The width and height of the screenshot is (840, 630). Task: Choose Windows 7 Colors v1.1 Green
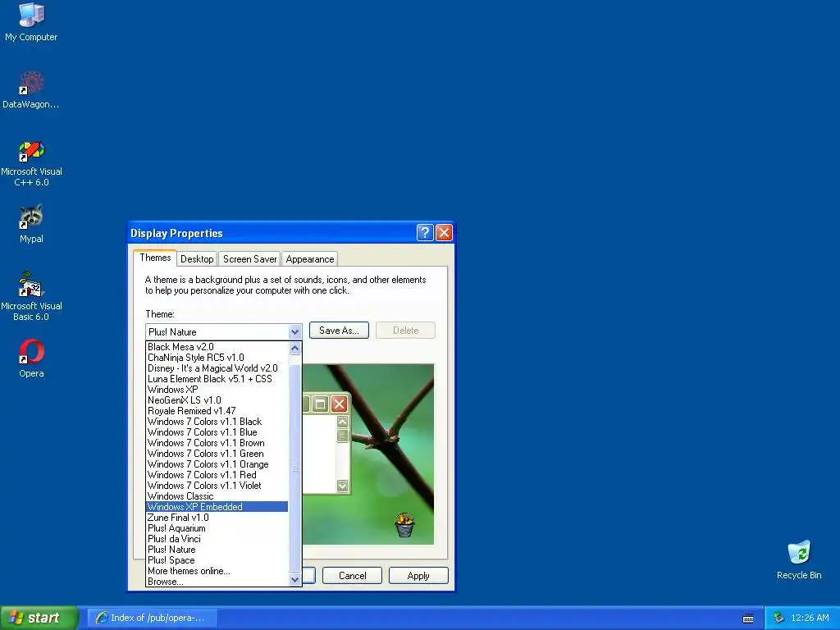click(217, 454)
